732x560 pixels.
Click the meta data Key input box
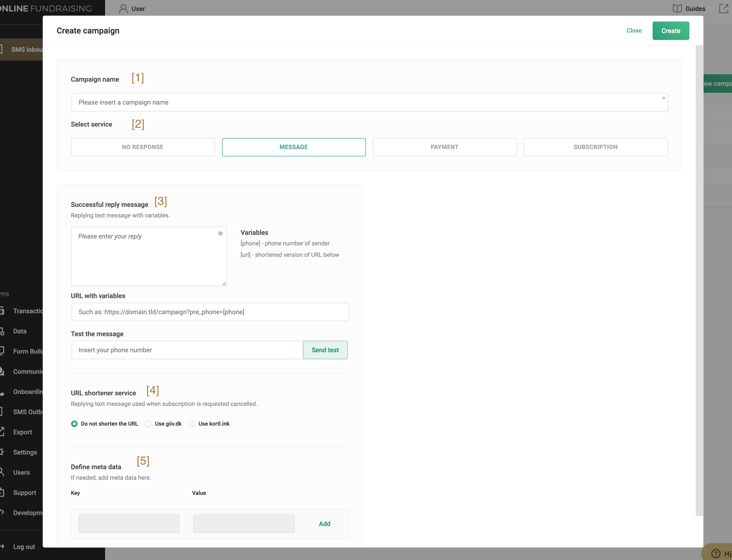(x=129, y=524)
